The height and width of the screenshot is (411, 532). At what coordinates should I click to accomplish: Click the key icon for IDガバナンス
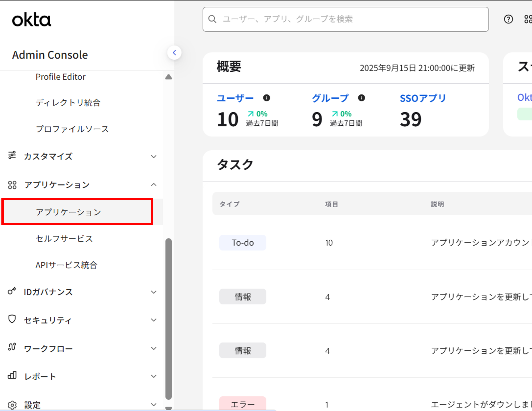click(12, 291)
